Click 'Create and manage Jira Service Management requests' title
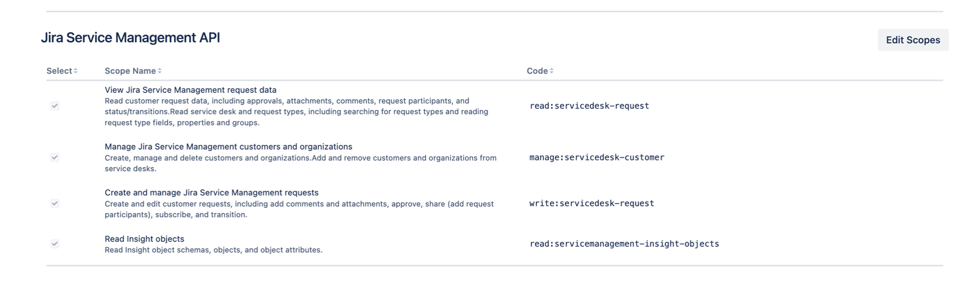Image resolution: width=980 pixels, height=294 pixels. click(x=211, y=192)
